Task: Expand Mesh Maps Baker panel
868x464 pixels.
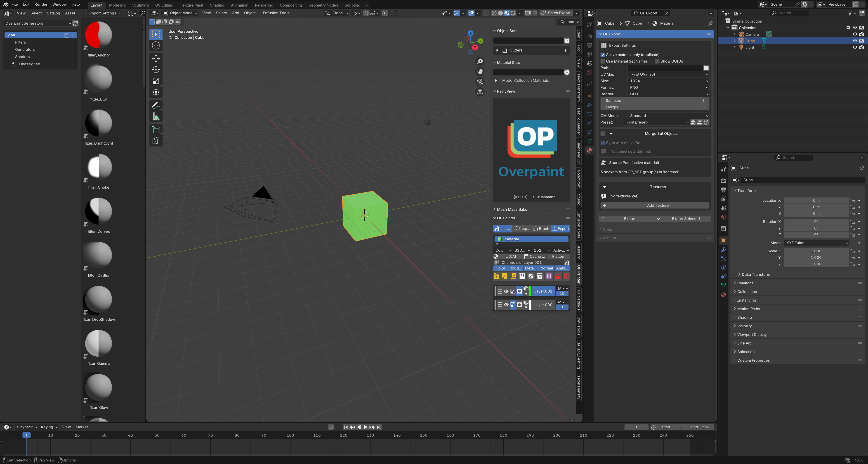Action: pos(512,209)
